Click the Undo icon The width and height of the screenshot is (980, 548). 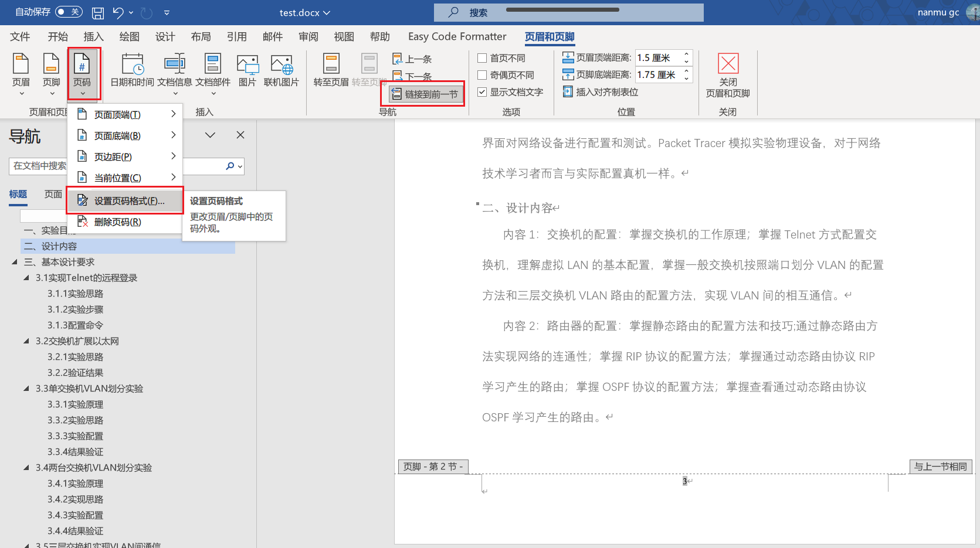pos(118,12)
